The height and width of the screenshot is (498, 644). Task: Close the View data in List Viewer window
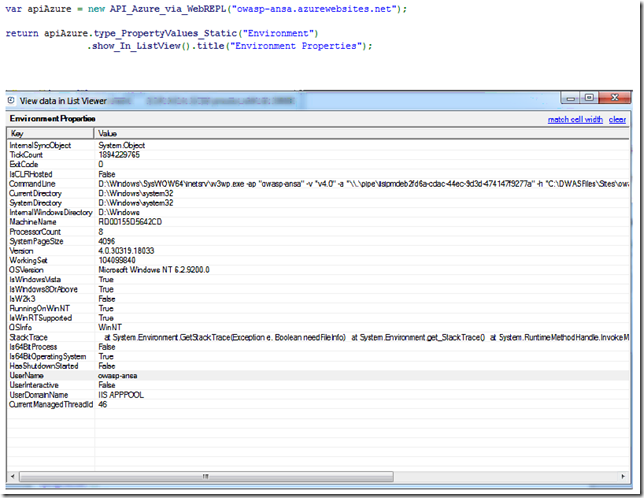[x=614, y=98]
